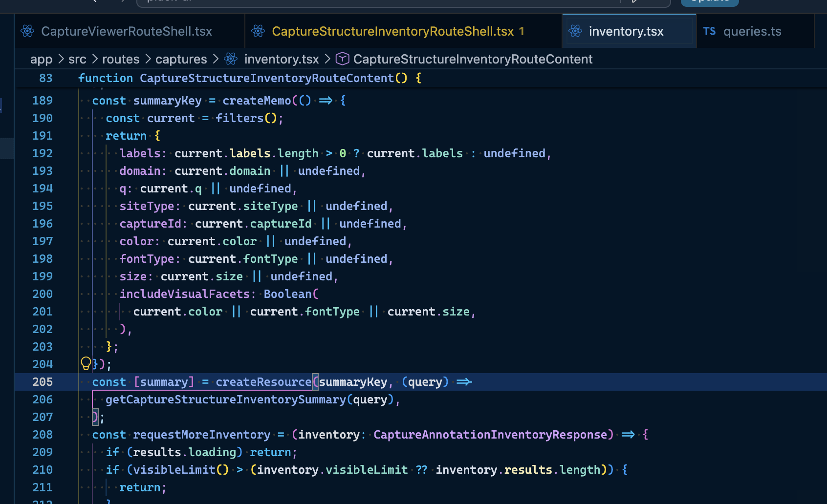Click 'getCaptureStructureInventorySummary' on line 206
The image size is (827, 504).
pos(226,399)
